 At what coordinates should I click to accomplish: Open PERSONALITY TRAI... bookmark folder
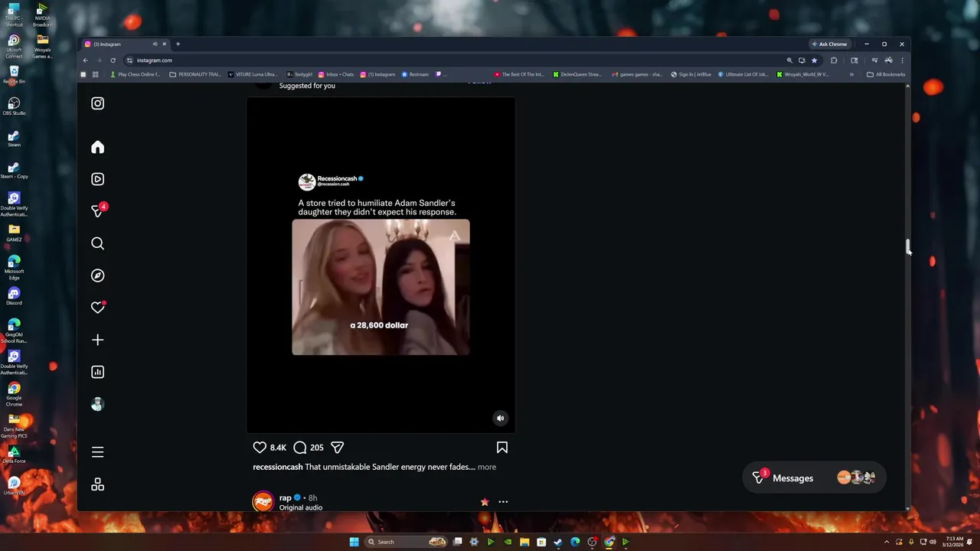(194, 74)
